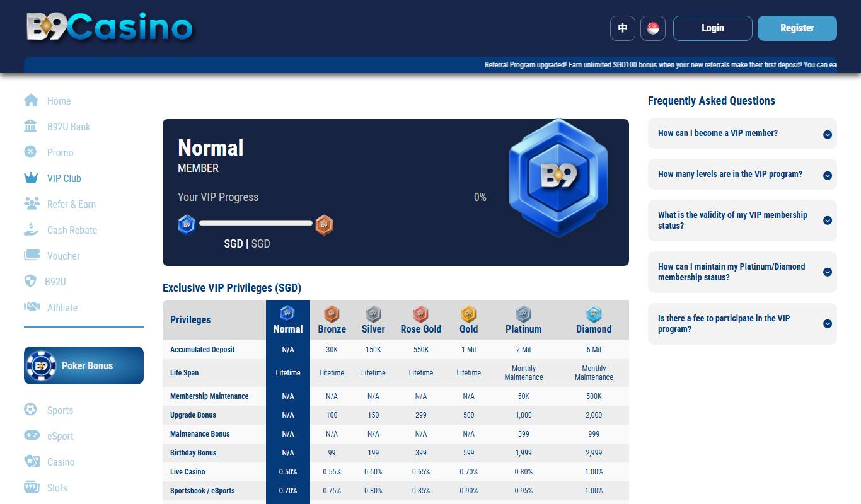The height and width of the screenshot is (504, 861).
Task: Expand the VIP membership validity question
Action: 743,220
